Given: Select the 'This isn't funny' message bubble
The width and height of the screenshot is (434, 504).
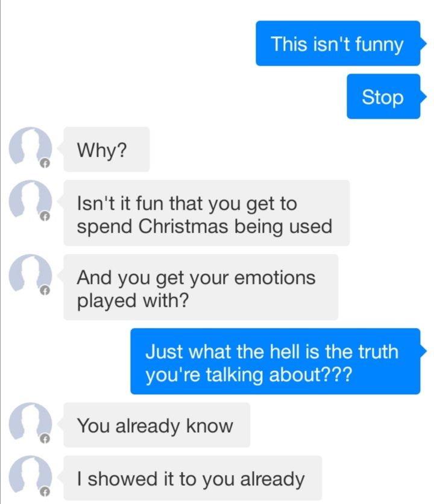Looking at the screenshot, I should (x=338, y=43).
